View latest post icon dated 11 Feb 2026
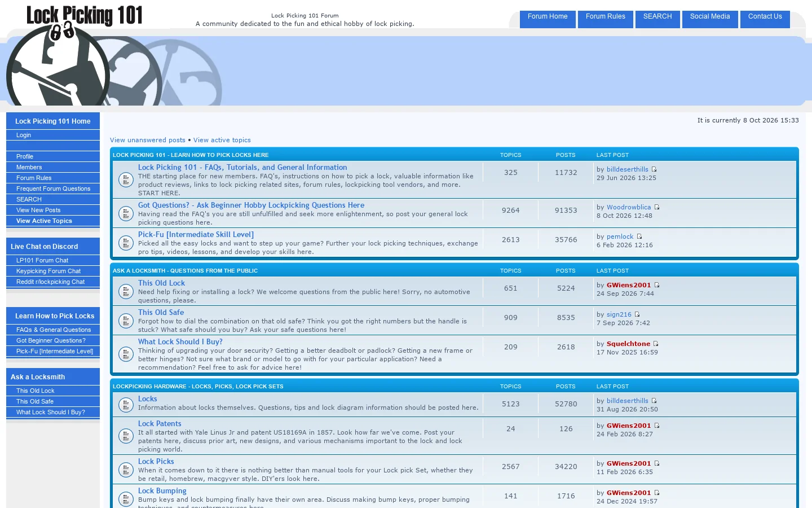The height and width of the screenshot is (508, 812). click(x=657, y=463)
